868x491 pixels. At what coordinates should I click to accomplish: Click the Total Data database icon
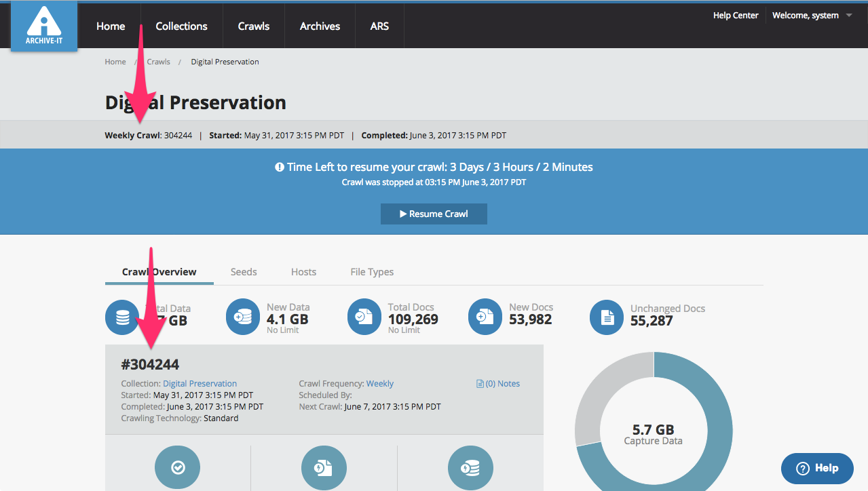pyautogui.click(x=122, y=317)
